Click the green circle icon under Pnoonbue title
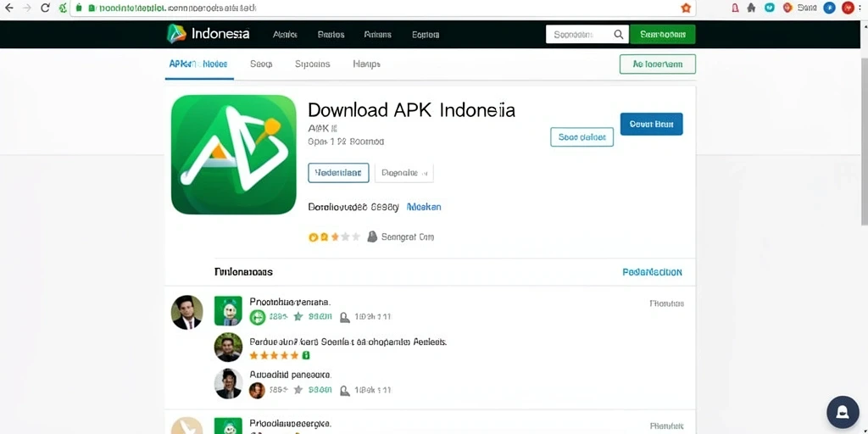 258,317
